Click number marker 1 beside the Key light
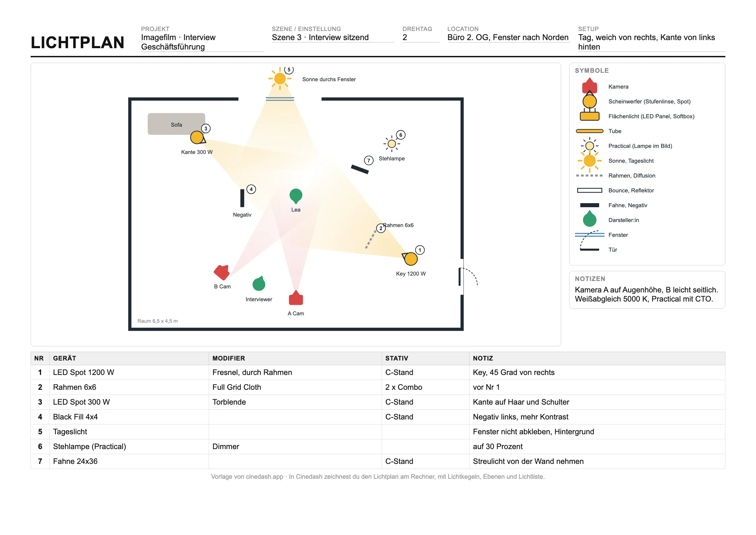The image size is (756, 535). pyautogui.click(x=420, y=250)
